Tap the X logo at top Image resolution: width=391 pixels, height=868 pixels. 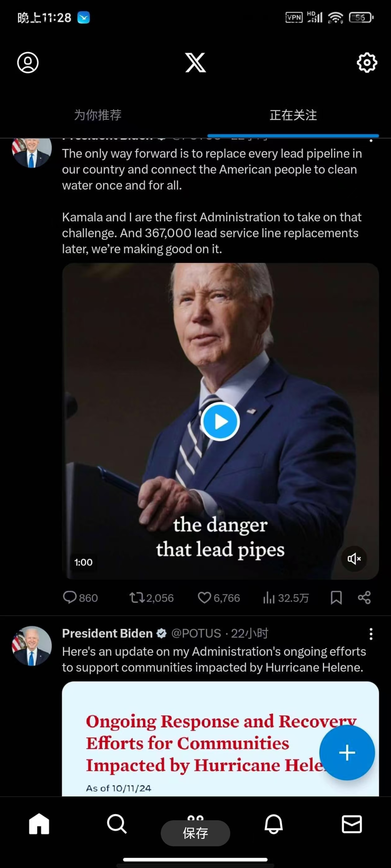[195, 63]
